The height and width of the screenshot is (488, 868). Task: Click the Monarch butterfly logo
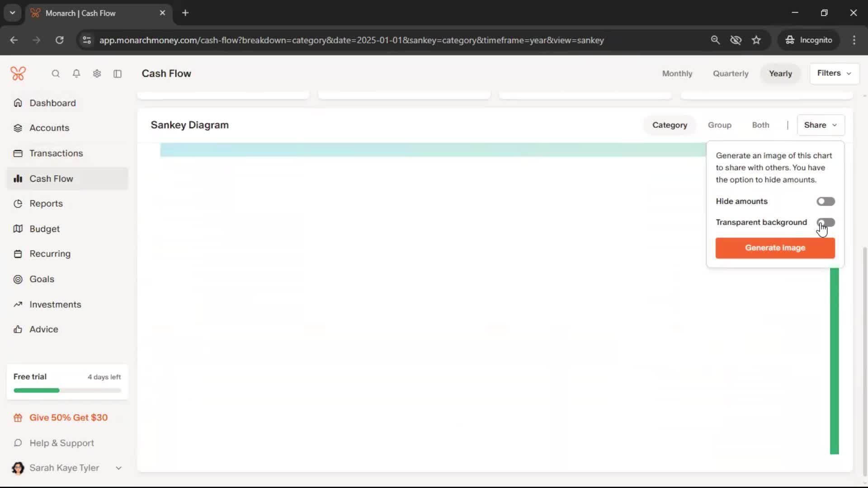click(18, 73)
